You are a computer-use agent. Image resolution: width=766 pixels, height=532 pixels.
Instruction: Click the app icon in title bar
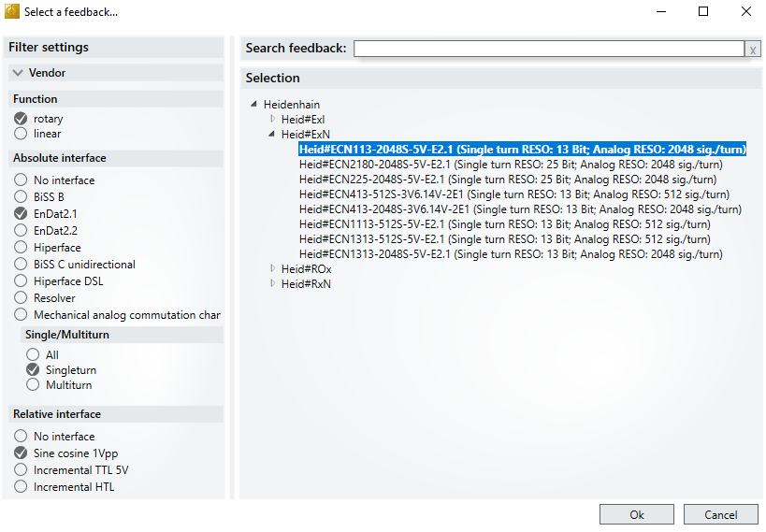pyautogui.click(x=12, y=12)
